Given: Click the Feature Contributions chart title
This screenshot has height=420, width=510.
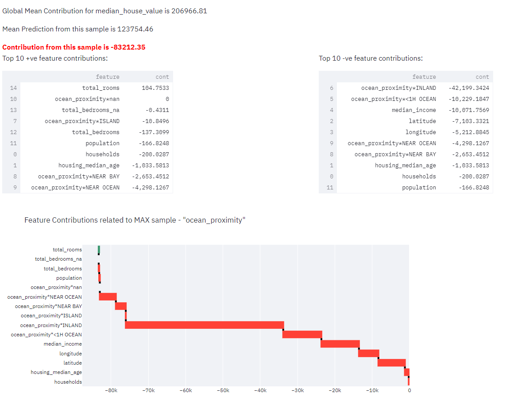Looking at the screenshot, I should pos(135,220).
